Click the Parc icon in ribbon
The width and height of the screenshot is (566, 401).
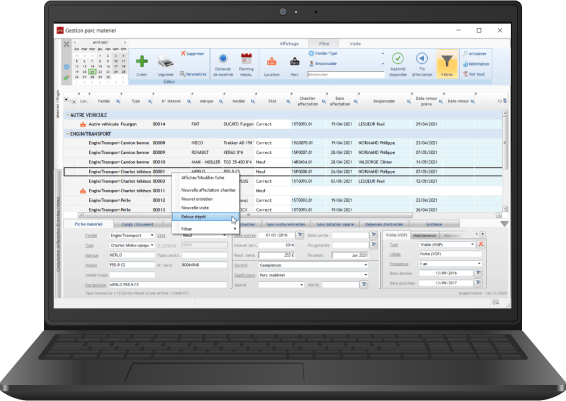point(295,62)
